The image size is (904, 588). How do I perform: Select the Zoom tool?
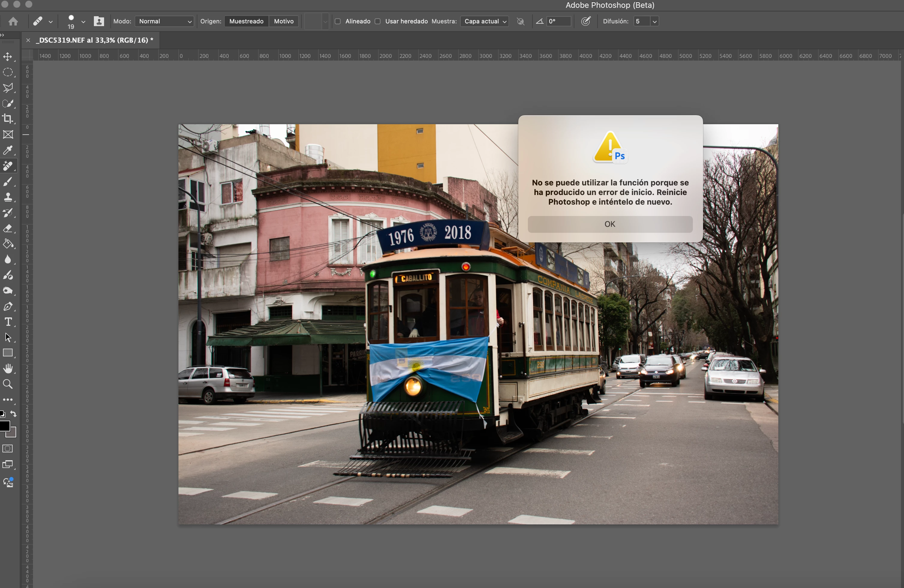pyautogui.click(x=7, y=384)
